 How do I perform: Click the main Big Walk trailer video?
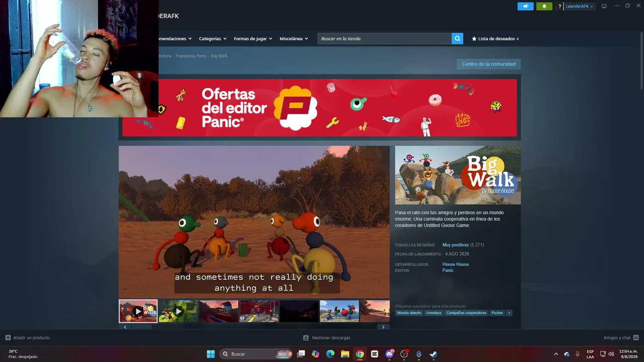tap(254, 222)
